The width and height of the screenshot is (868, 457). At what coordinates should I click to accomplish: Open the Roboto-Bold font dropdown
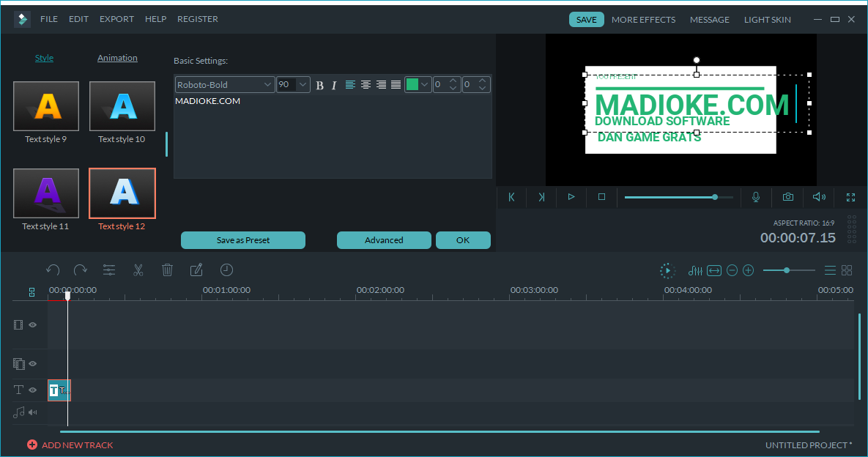225,85
